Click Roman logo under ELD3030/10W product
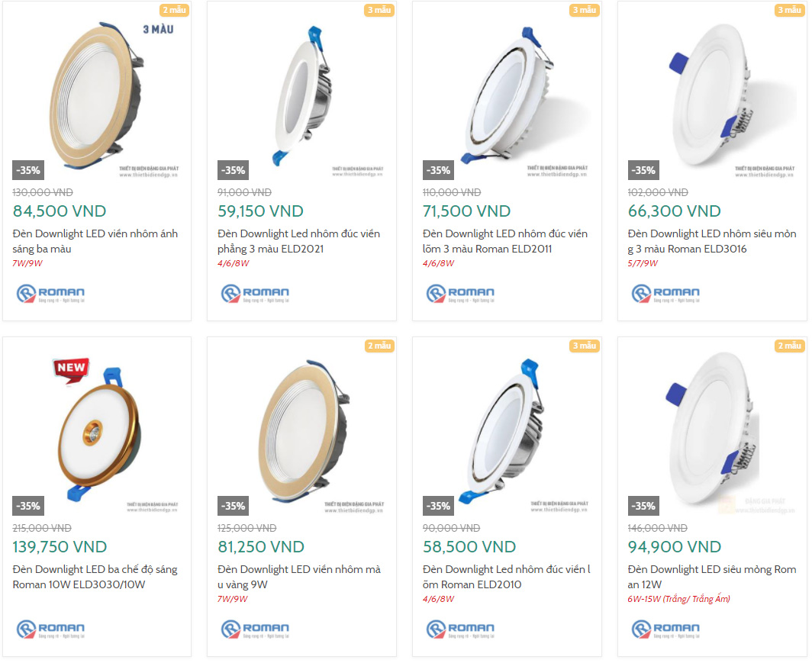This screenshot has height=663, width=812. [50, 629]
